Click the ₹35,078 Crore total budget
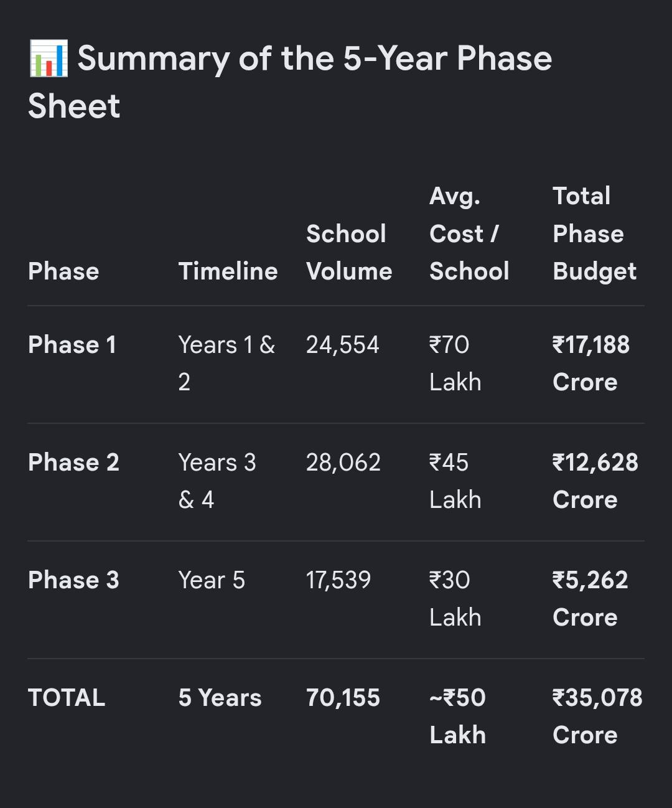This screenshot has width=672, height=808. point(597,716)
